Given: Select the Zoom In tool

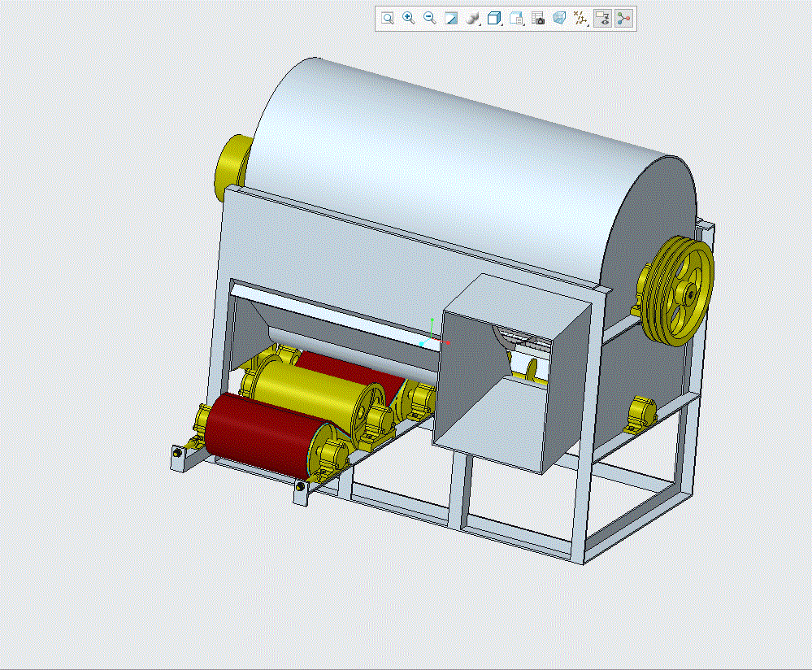Looking at the screenshot, I should pos(409,19).
